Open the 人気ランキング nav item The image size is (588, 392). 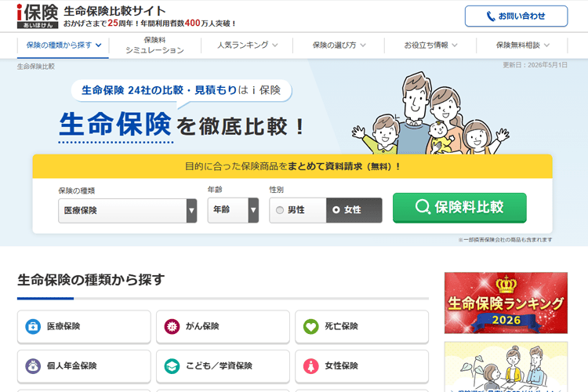tap(247, 45)
